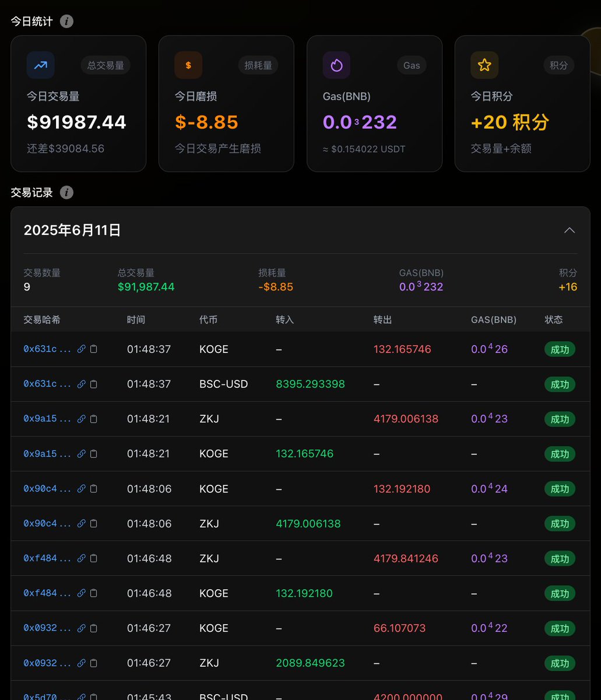The image size is (601, 700).
Task: Open the link icon for 0x0932 ZKJ row
Action: point(82,663)
